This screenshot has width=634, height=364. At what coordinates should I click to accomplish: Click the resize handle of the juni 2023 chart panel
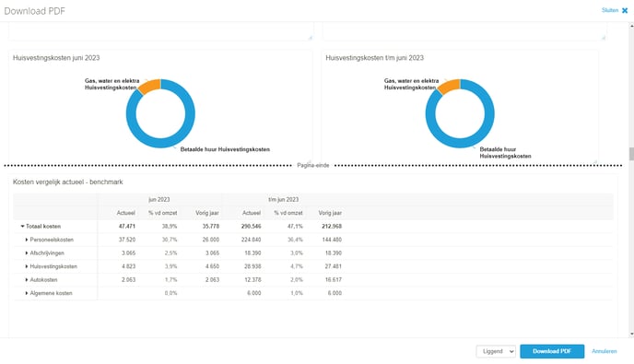(311, 161)
